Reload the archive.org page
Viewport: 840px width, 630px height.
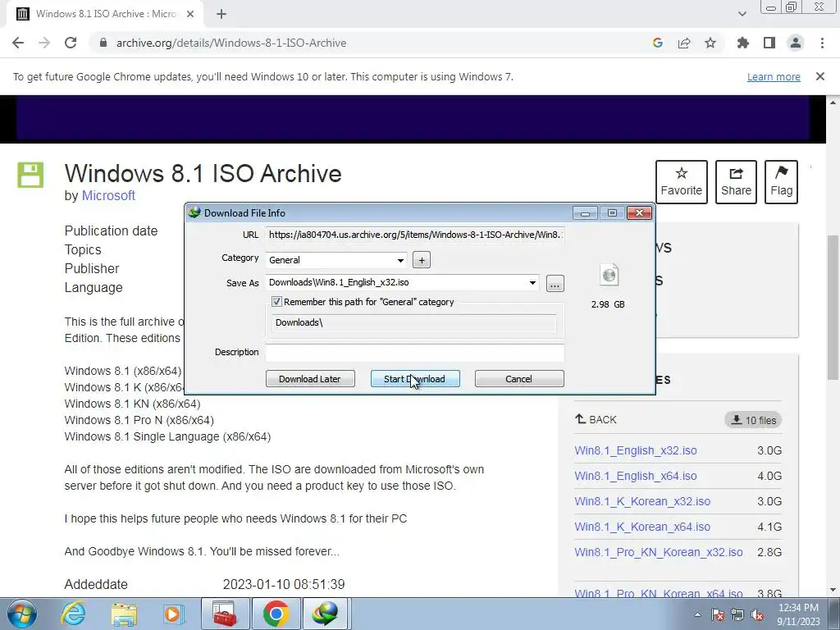coord(71,43)
